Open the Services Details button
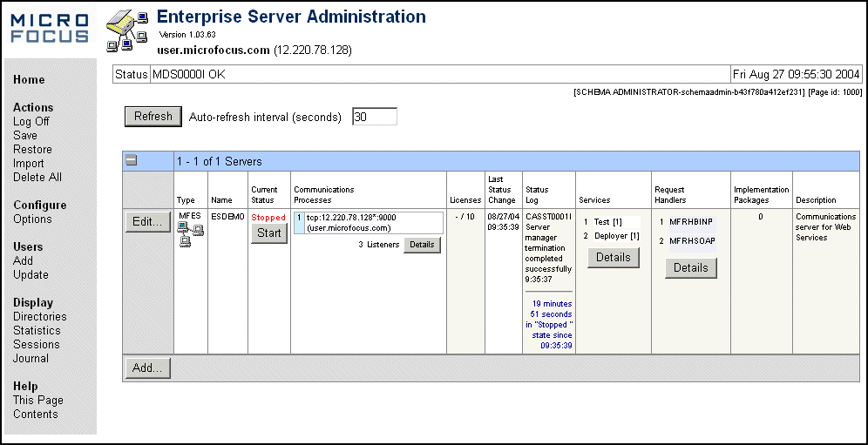The height and width of the screenshot is (445, 868). coord(614,258)
